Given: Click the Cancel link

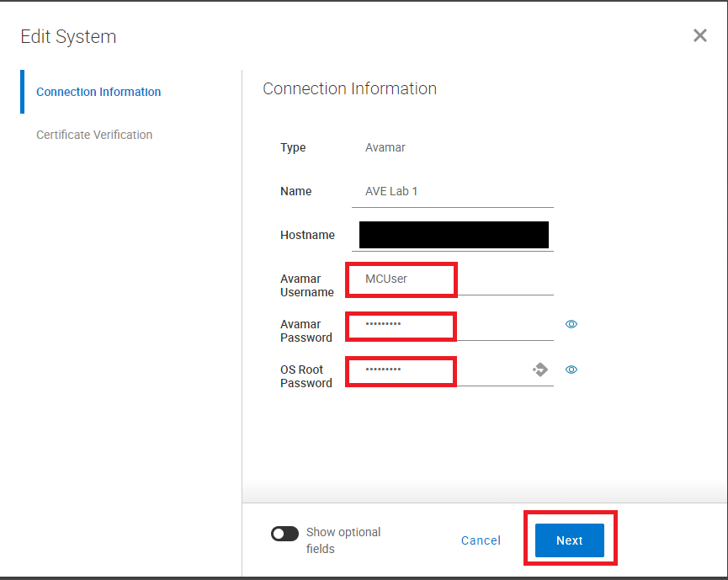Looking at the screenshot, I should [x=480, y=540].
